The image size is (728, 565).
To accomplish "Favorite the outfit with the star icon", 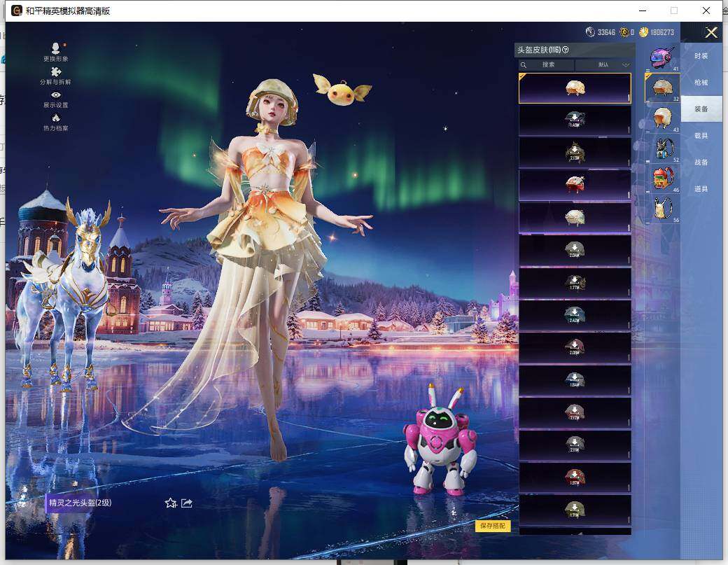I will click(x=171, y=503).
